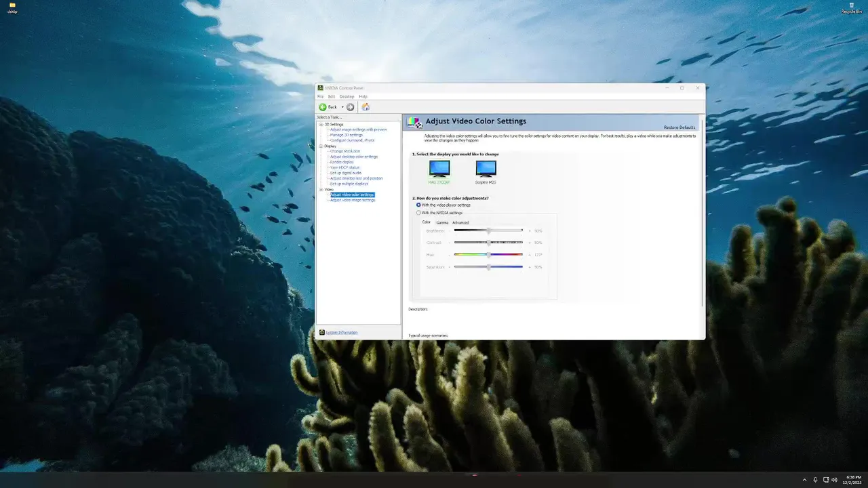Screen dimensions: 868x488
Task: Open the clock and date in the taskbar
Action: (x=853, y=480)
